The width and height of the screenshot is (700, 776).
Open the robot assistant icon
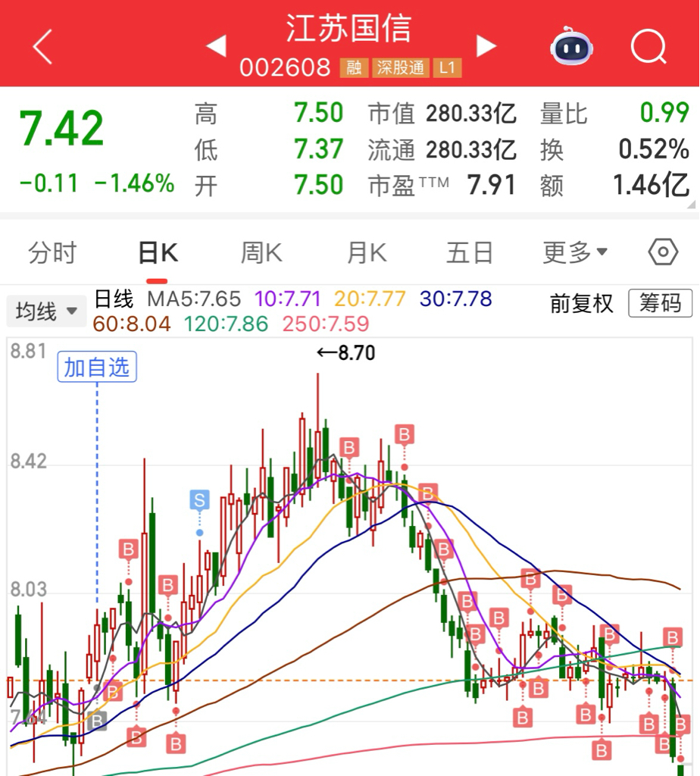point(572,46)
